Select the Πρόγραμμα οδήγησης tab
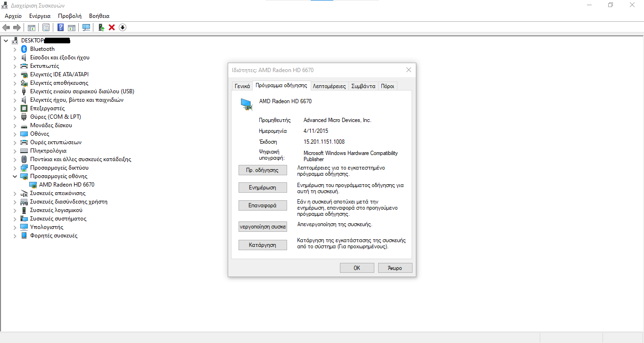 (x=281, y=85)
